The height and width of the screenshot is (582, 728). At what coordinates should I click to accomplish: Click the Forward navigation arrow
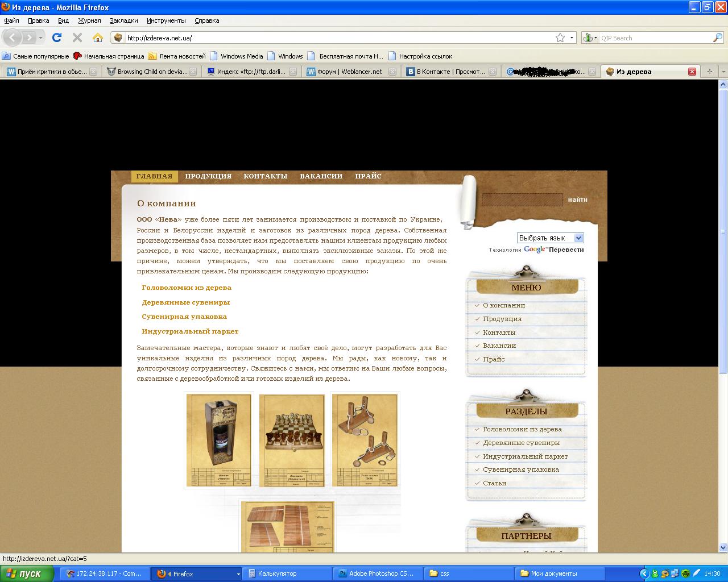(x=28, y=38)
